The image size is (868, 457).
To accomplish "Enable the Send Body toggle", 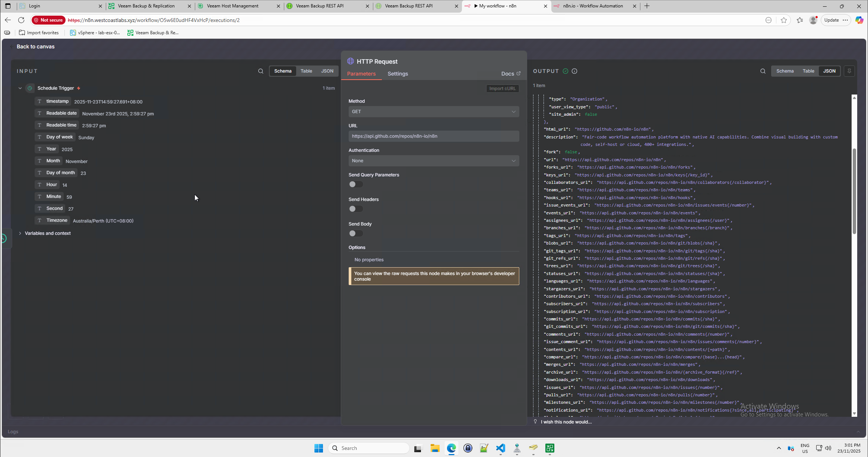I will coord(356,233).
